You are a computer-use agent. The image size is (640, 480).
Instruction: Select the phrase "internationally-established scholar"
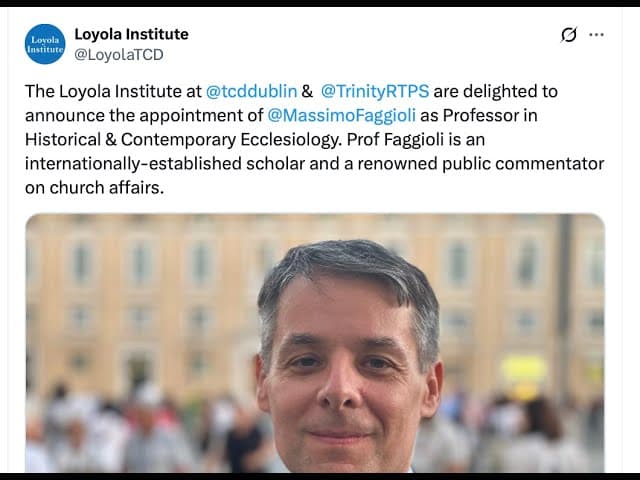tap(165, 164)
